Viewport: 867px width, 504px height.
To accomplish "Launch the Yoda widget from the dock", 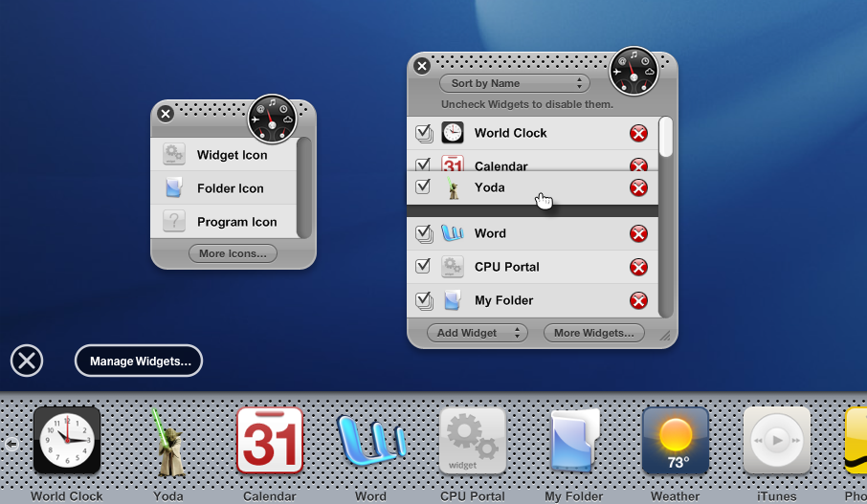I will [x=167, y=442].
